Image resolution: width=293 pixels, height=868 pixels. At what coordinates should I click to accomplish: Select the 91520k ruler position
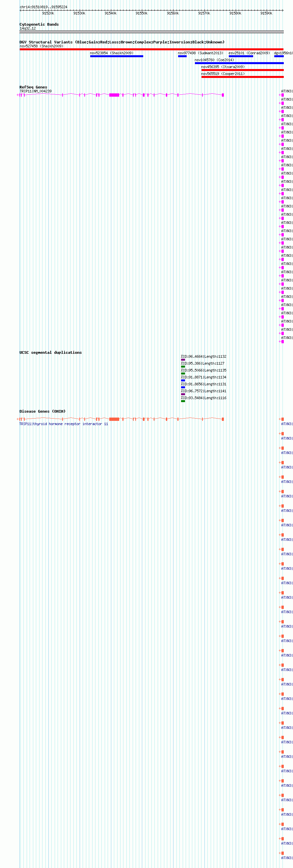tap(48, 13)
